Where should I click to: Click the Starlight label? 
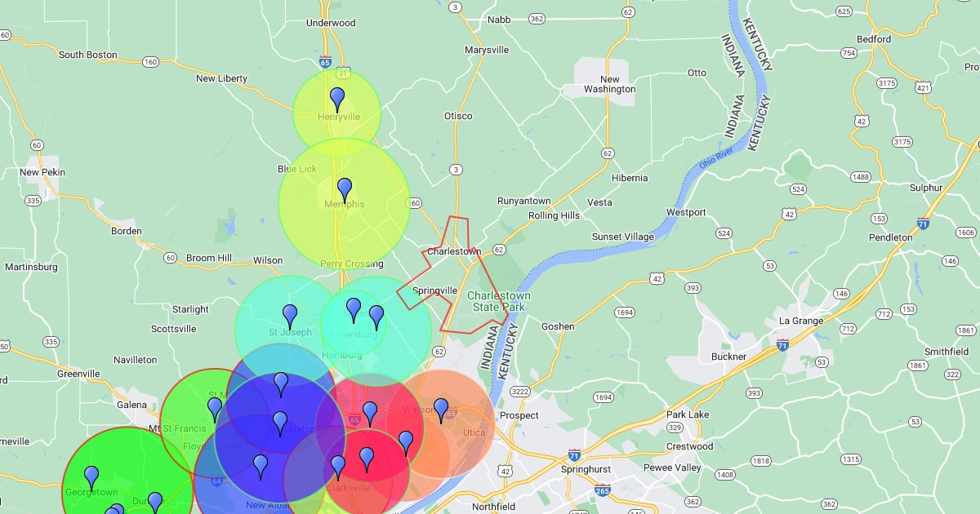[x=190, y=309]
